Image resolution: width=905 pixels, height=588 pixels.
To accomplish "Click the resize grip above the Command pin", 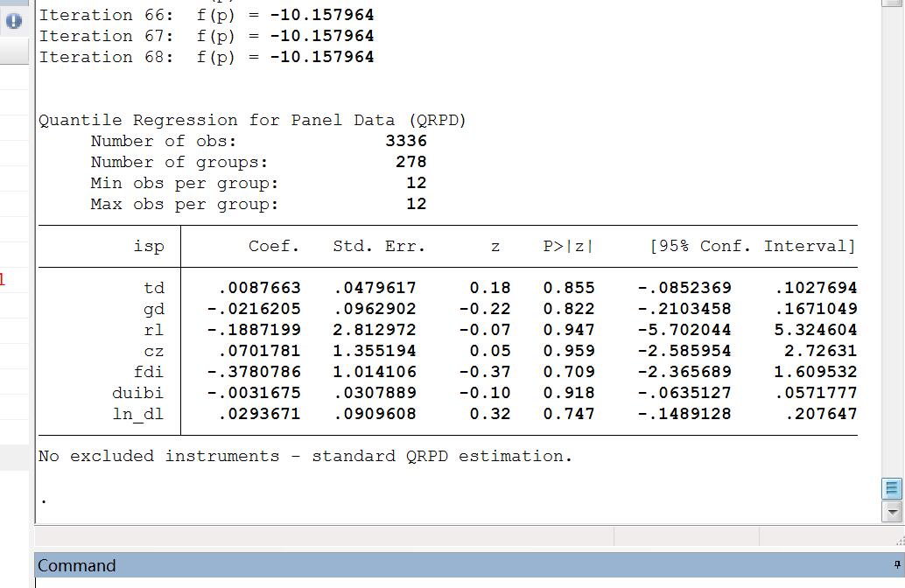I will pos(899,541).
